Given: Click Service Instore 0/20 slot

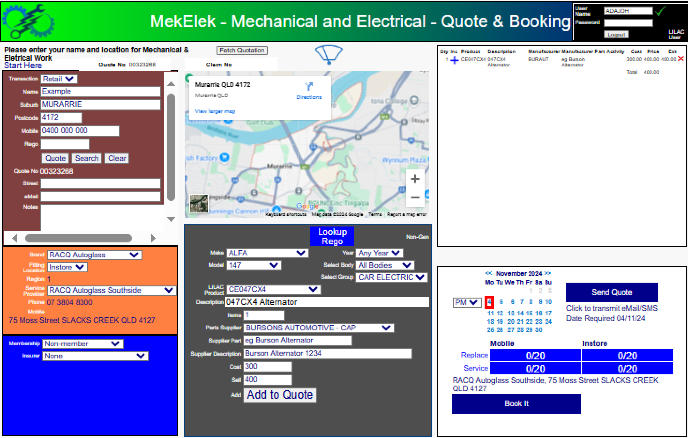Looking at the screenshot, I should 627,369.
